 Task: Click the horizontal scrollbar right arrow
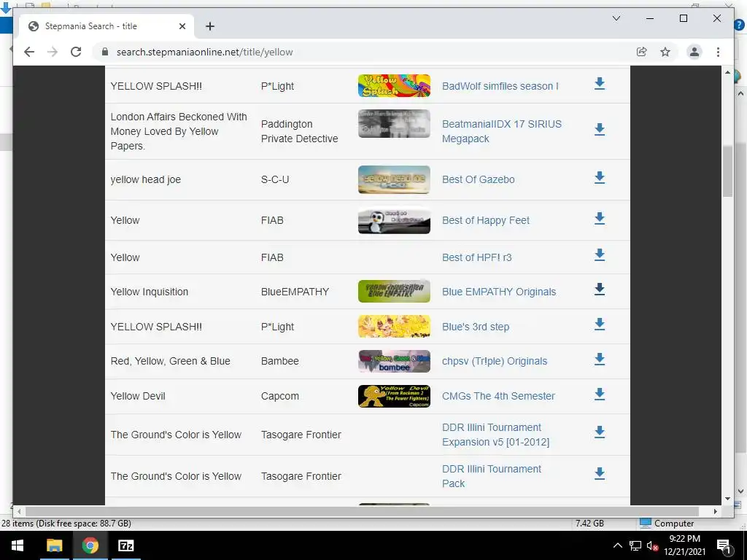click(716, 511)
